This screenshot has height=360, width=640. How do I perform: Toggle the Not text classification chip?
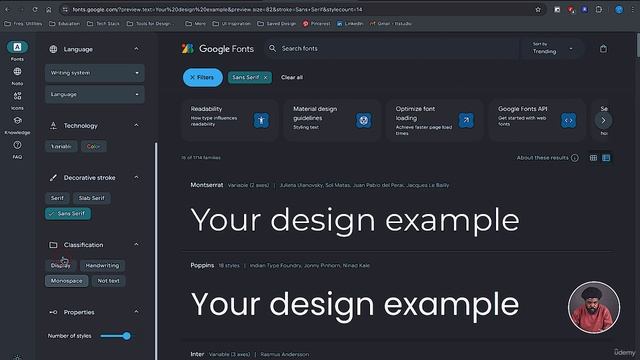[109, 281]
